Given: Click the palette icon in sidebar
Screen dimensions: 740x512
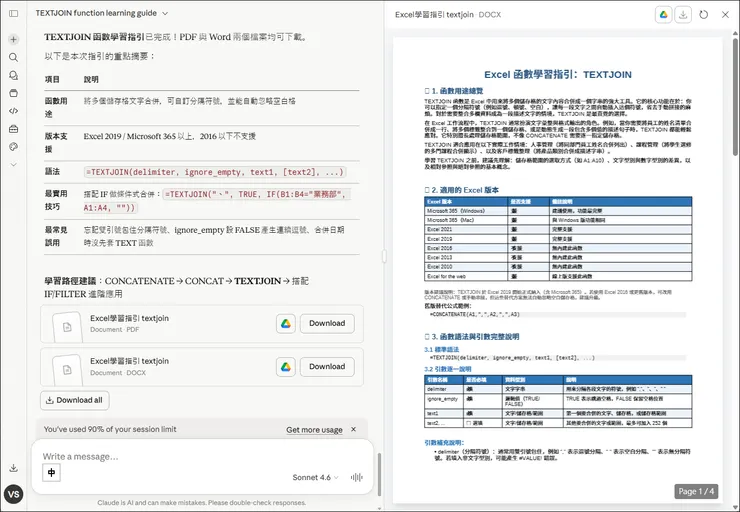Looking at the screenshot, I should coord(14,147).
